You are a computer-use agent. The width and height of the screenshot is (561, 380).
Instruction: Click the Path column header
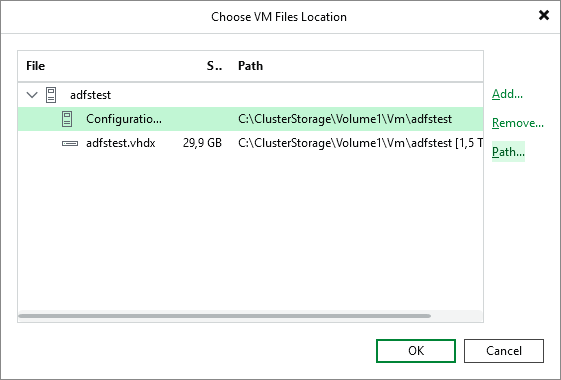click(x=250, y=66)
